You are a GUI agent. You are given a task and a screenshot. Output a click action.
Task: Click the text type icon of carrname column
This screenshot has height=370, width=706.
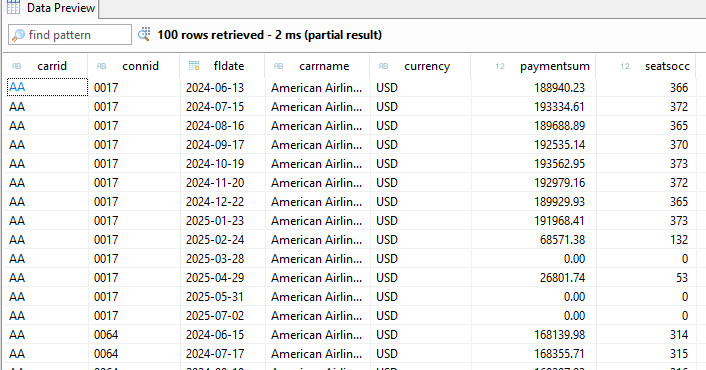pos(278,66)
